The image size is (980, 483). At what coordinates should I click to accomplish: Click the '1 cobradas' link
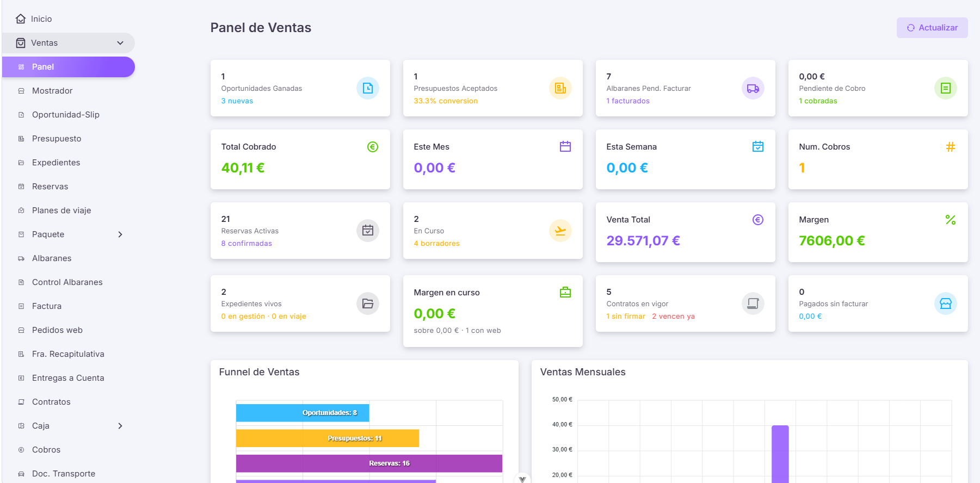click(818, 101)
